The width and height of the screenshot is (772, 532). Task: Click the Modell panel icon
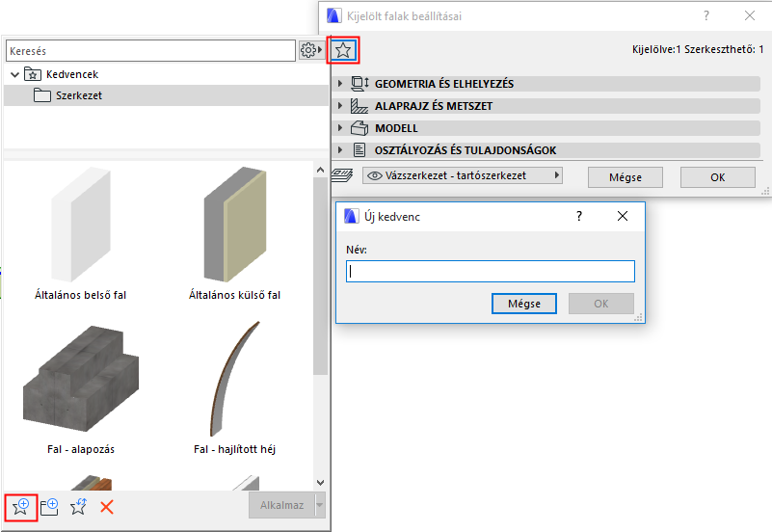(x=359, y=128)
